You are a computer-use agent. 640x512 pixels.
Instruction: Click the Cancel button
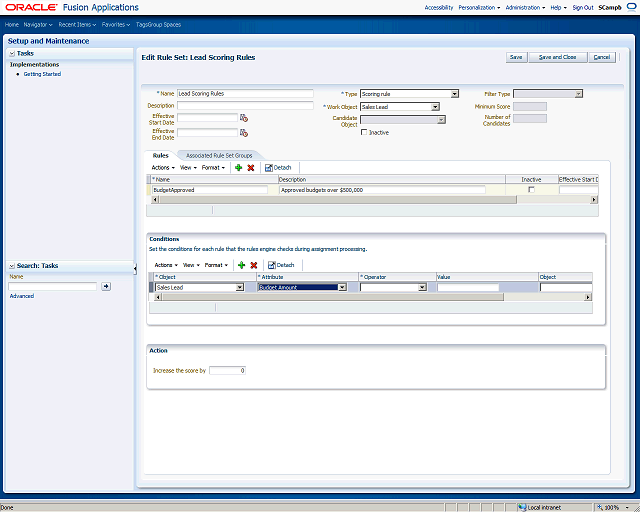[x=602, y=57]
